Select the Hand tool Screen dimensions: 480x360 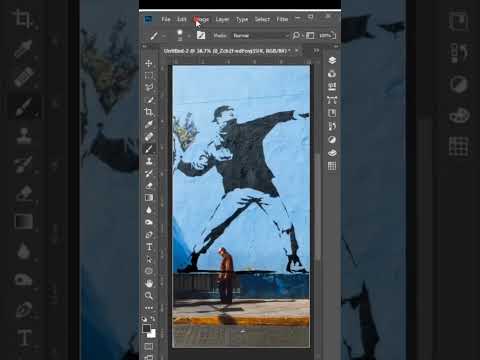149,283
